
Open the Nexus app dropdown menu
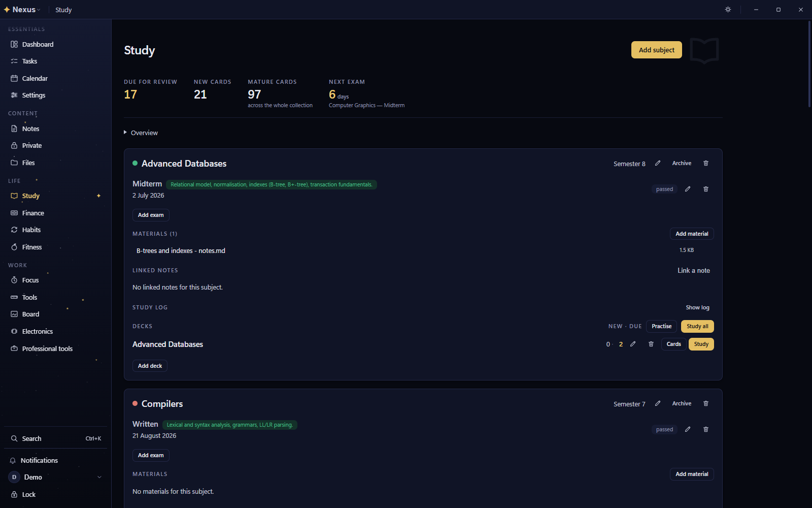point(22,10)
